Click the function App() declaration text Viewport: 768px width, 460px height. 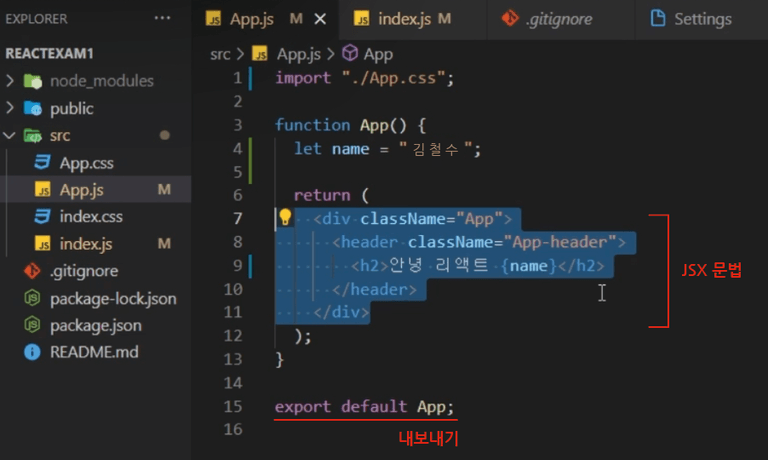(351, 125)
